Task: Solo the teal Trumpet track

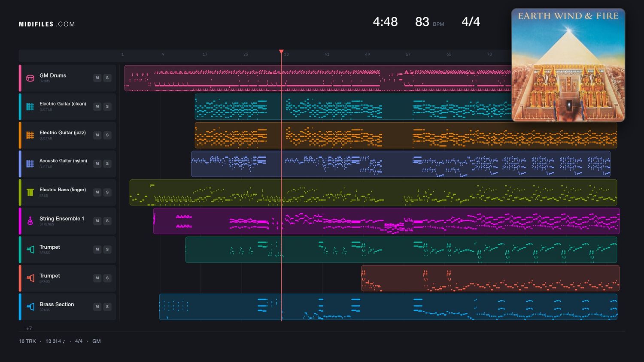Action: (107, 249)
